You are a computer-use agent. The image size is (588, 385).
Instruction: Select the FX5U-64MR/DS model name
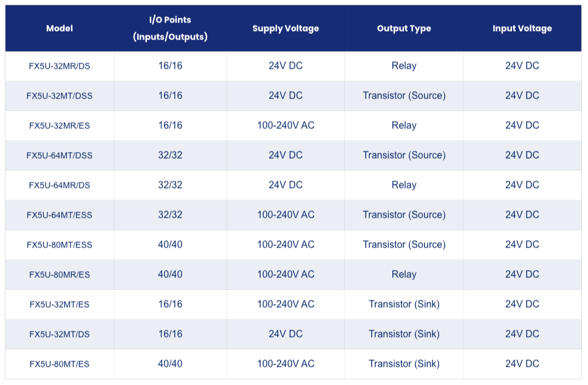pyautogui.click(x=60, y=185)
